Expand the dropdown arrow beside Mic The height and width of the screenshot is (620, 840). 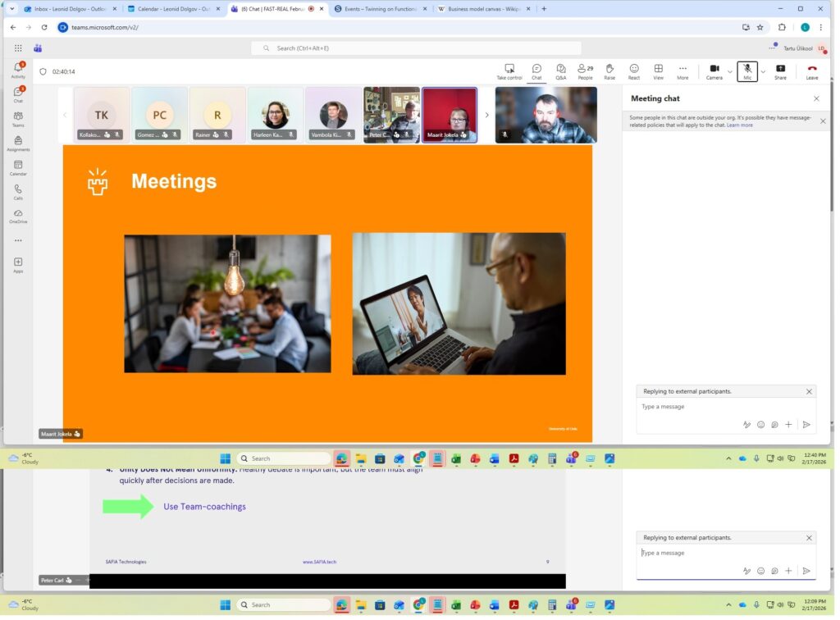coord(763,71)
